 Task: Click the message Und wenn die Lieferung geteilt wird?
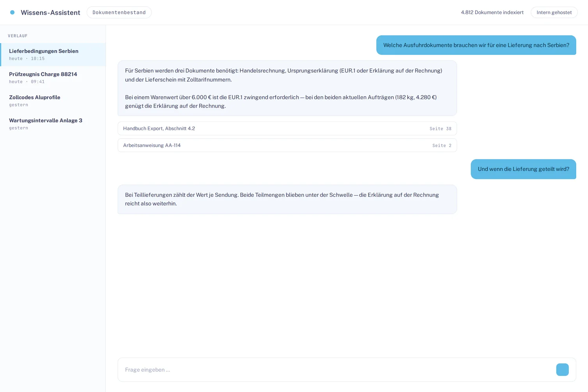[x=523, y=169]
